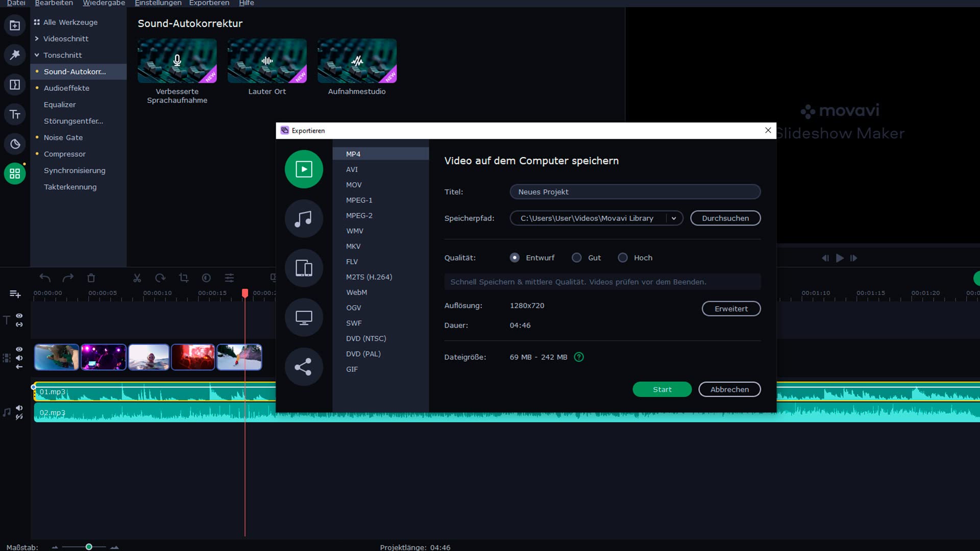Adjust the Maßstab zoom slider handle
The height and width of the screenshot is (551, 980).
click(89, 547)
